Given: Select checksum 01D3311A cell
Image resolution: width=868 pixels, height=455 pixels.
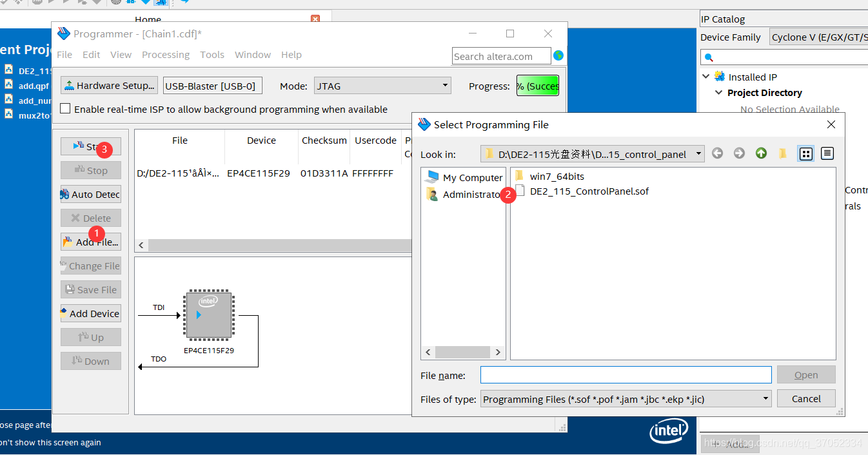Looking at the screenshot, I should [324, 173].
